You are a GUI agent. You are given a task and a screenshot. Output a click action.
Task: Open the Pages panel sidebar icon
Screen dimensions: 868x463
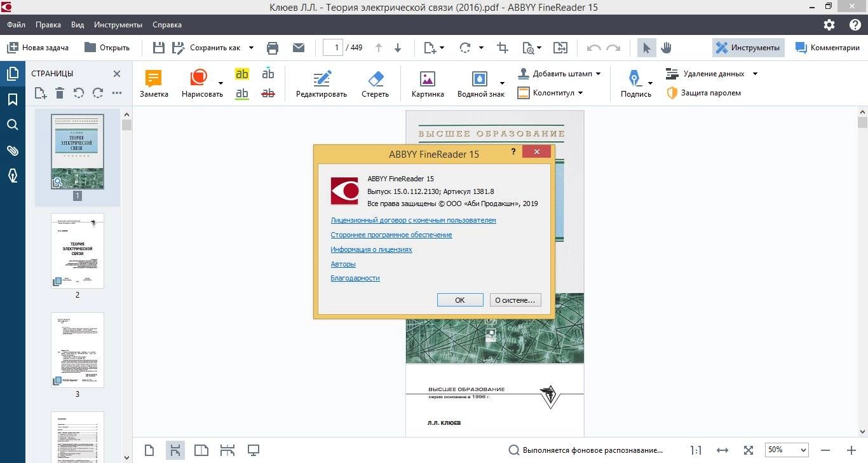coord(13,74)
